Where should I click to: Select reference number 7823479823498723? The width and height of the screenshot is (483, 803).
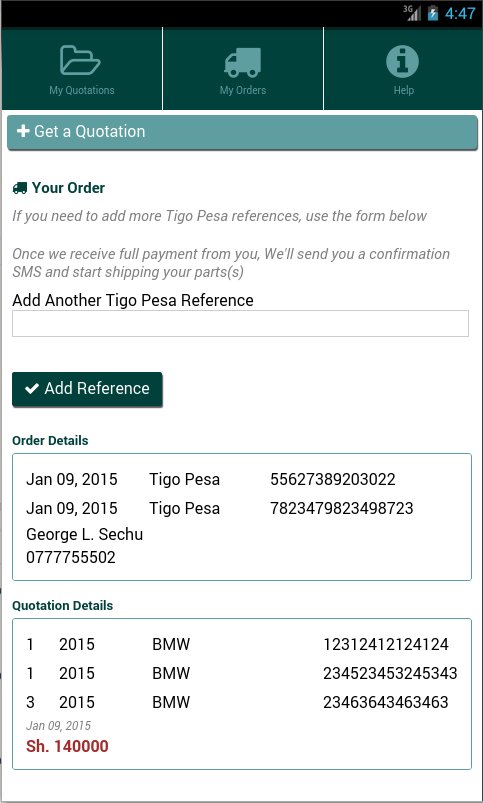click(342, 508)
